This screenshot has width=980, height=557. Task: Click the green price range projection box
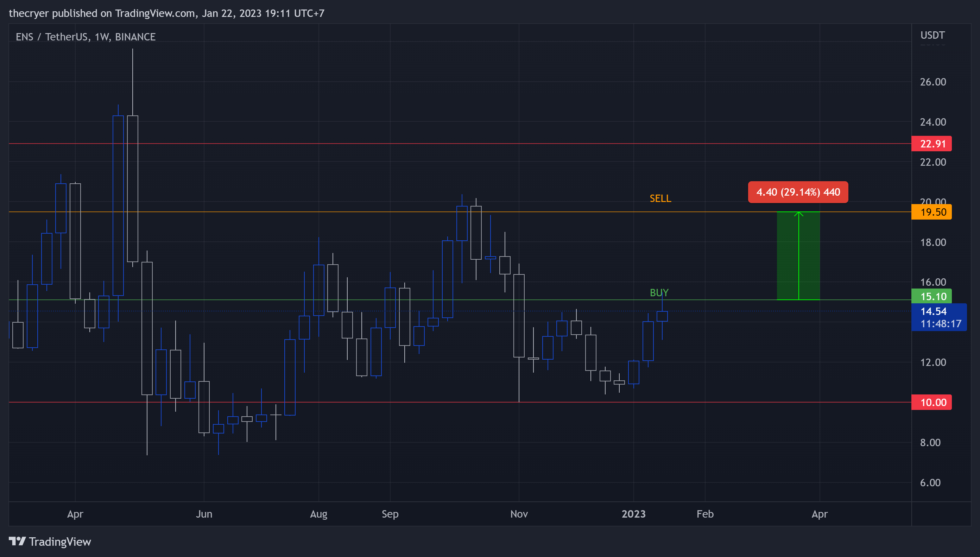798,255
